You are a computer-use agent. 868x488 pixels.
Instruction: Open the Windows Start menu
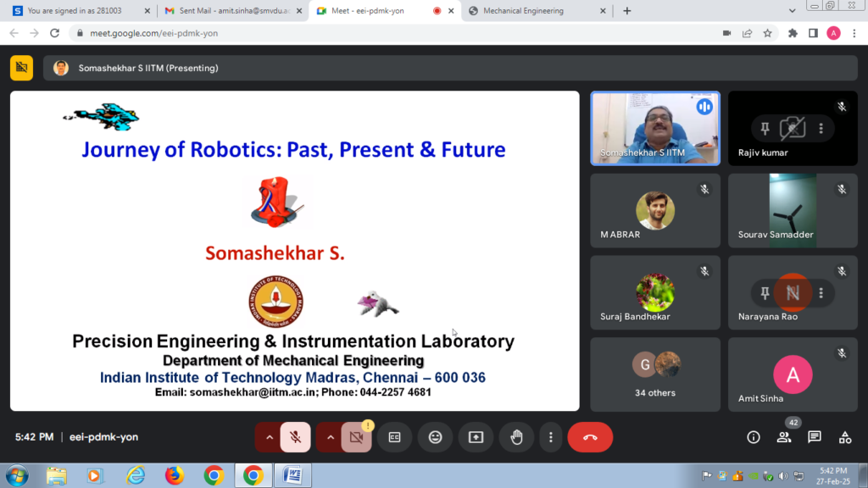coord(17,476)
